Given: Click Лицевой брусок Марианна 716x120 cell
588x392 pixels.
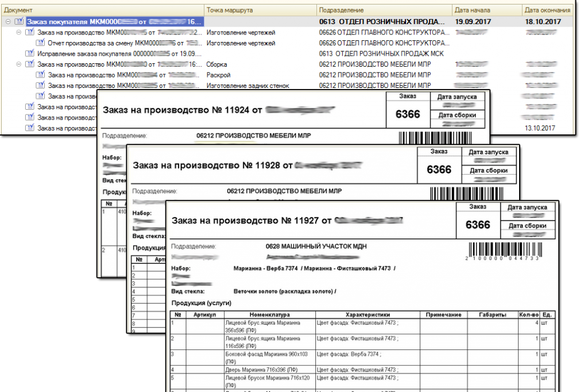Looking at the screenshot, I should pos(270,382).
